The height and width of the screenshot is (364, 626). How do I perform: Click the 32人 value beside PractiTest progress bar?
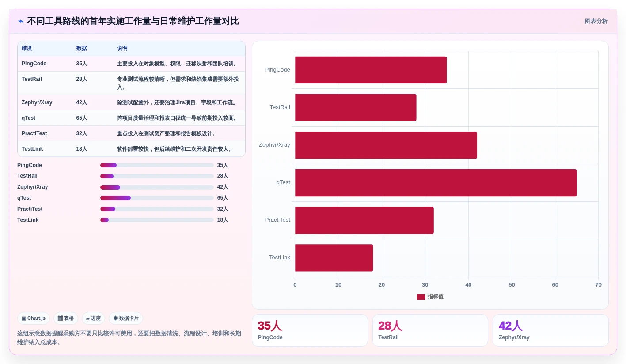[x=223, y=209]
